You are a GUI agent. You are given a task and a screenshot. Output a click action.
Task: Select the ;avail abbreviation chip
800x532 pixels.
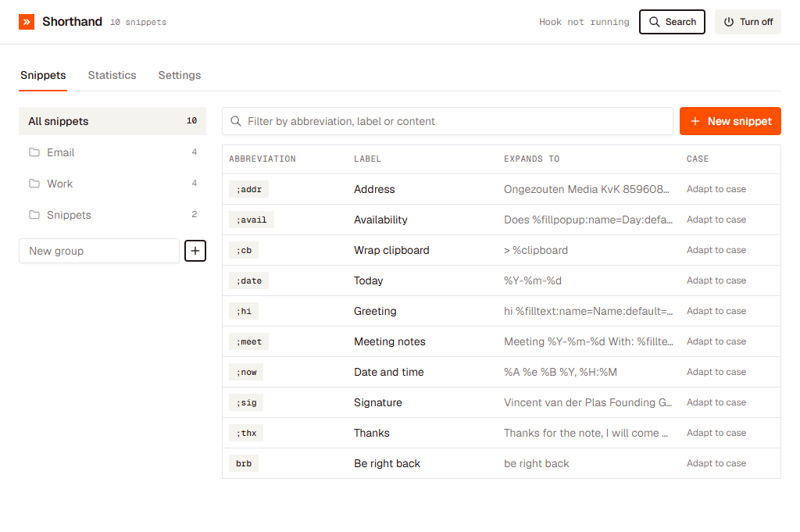click(x=252, y=220)
